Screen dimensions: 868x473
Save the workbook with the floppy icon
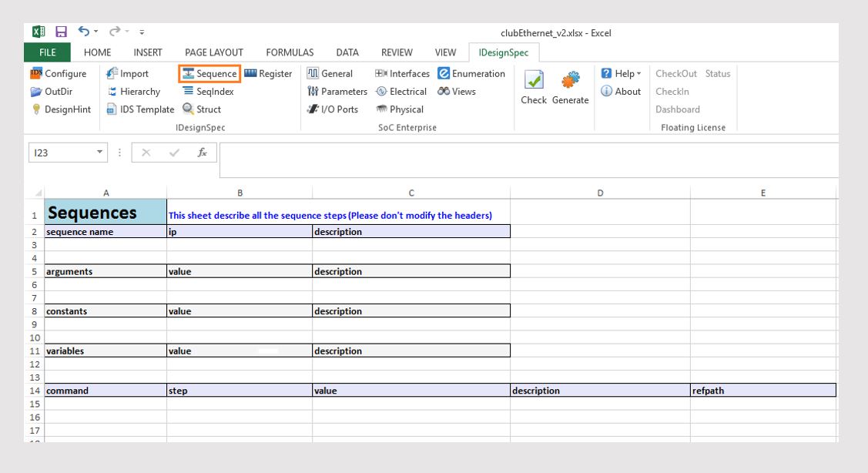[61, 32]
